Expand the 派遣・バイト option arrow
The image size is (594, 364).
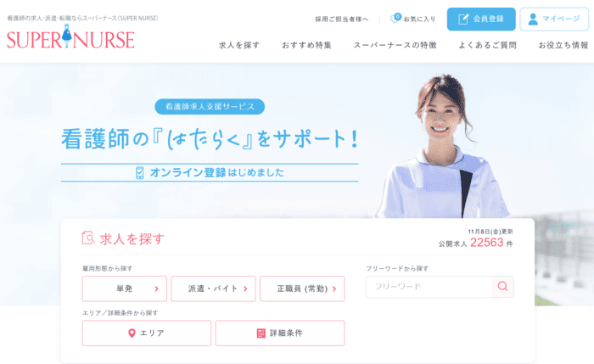click(x=245, y=289)
